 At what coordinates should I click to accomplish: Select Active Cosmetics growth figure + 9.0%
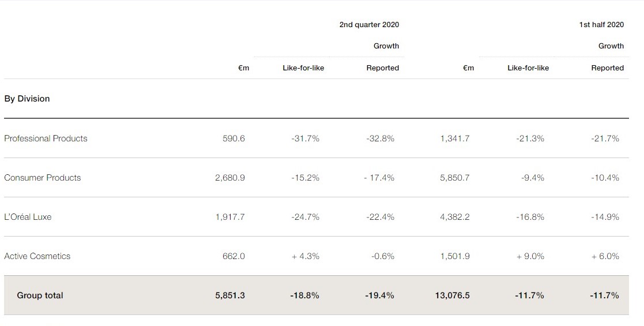pos(530,256)
